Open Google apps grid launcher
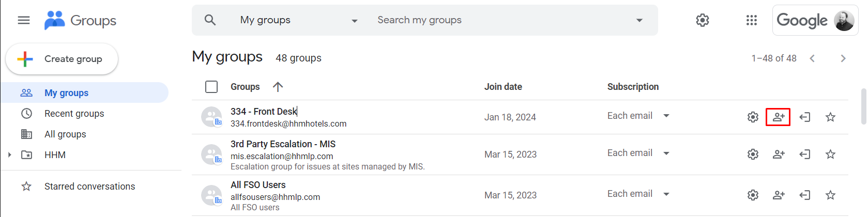 pyautogui.click(x=752, y=20)
